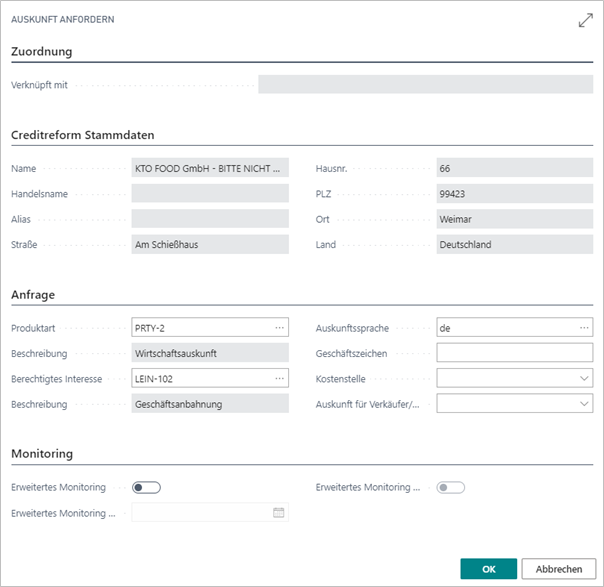The image size is (604, 587).
Task: Click the Berechtigtes Interesse text LEIN-102
Action: pos(200,378)
